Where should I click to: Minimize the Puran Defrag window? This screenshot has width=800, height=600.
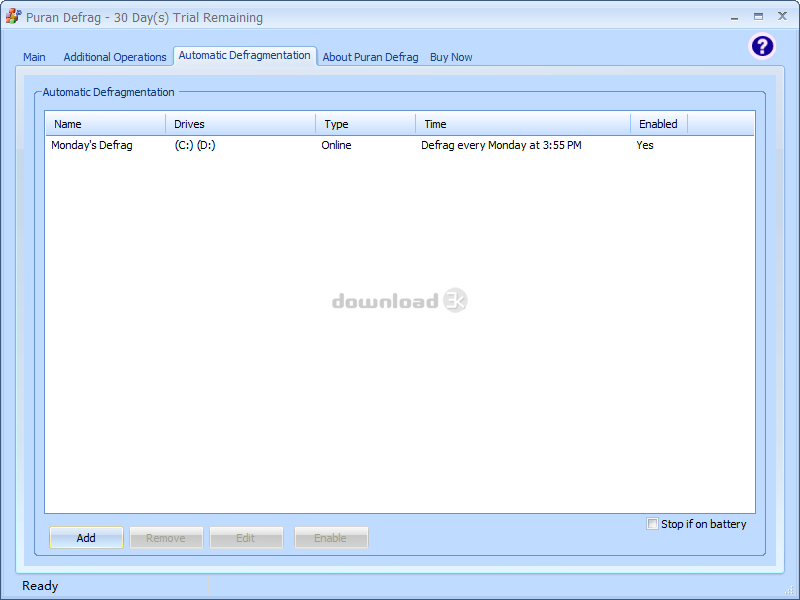click(x=734, y=17)
